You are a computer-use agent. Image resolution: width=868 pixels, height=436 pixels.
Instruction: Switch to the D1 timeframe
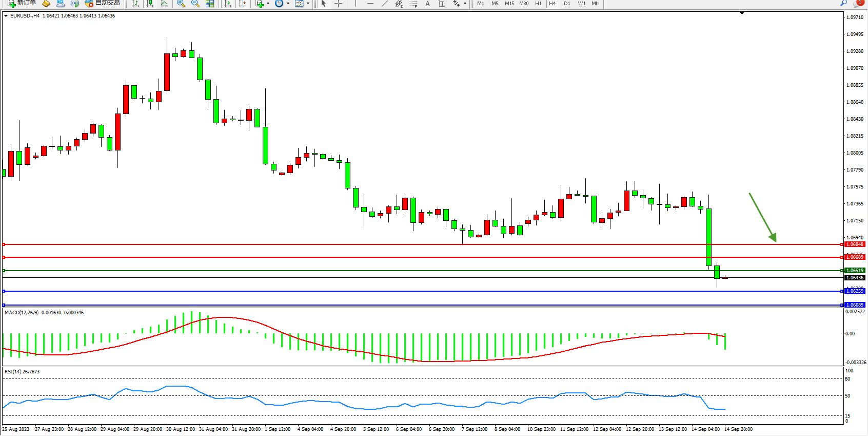tap(567, 4)
